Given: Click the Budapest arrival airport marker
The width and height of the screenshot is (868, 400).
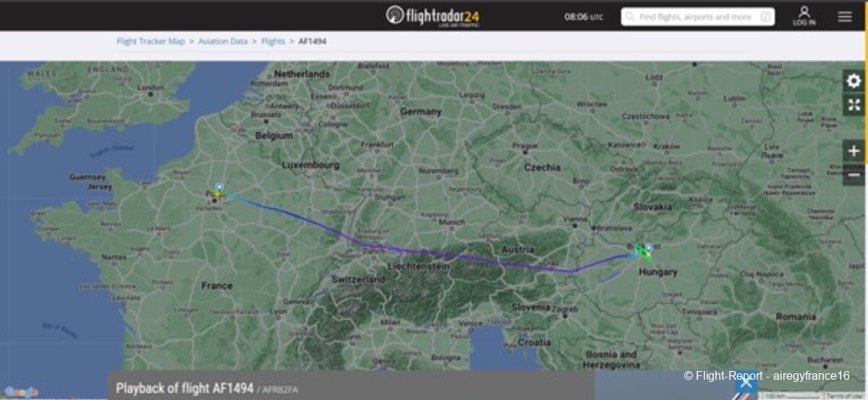Looking at the screenshot, I should (648, 248).
